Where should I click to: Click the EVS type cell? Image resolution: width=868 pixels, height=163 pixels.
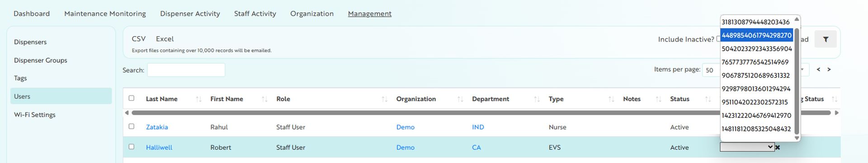coord(555,148)
